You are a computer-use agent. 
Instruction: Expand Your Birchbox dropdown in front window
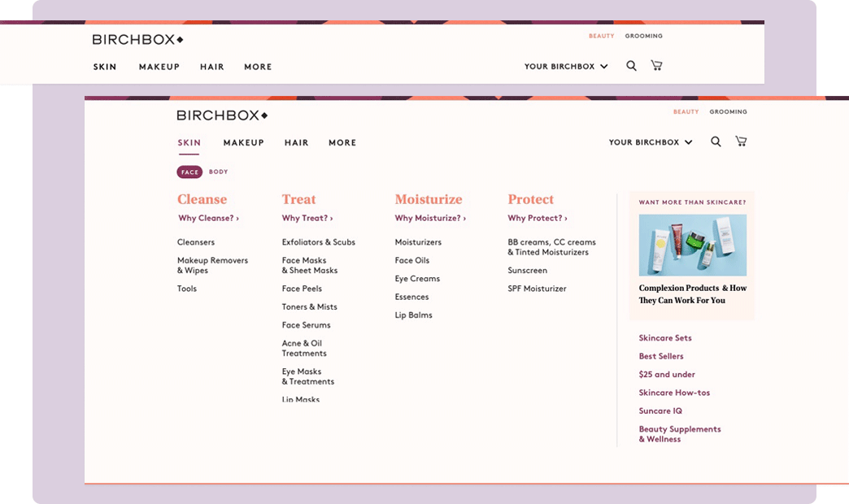pos(651,142)
